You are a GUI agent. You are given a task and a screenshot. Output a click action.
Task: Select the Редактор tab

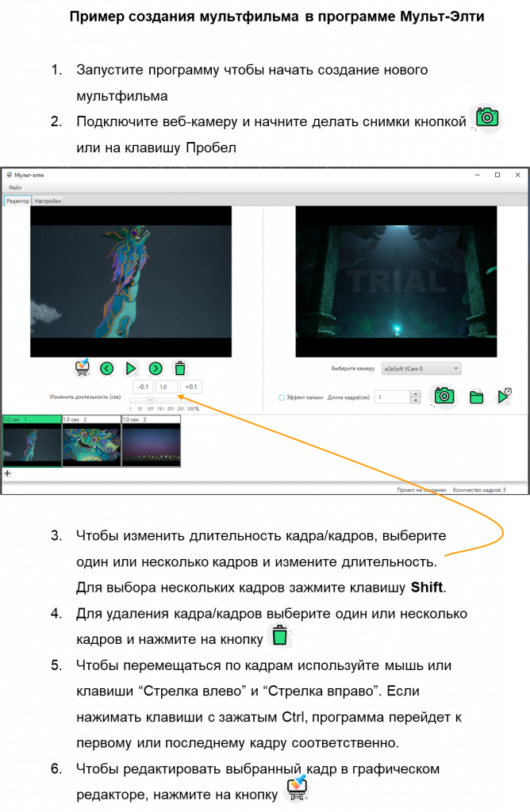(x=17, y=201)
